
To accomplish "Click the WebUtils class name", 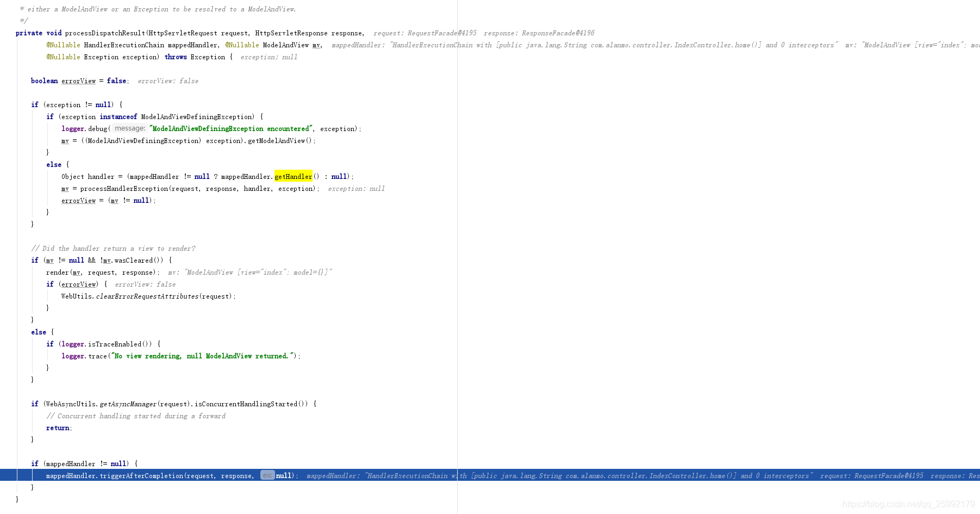I will (77, 296).
